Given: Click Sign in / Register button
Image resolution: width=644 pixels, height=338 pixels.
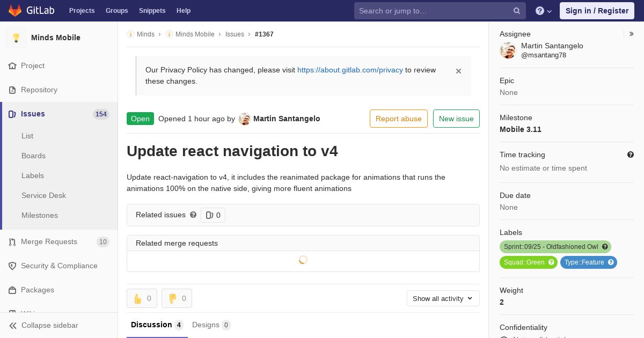Looking at the screenshot, I should click(597, 11).
